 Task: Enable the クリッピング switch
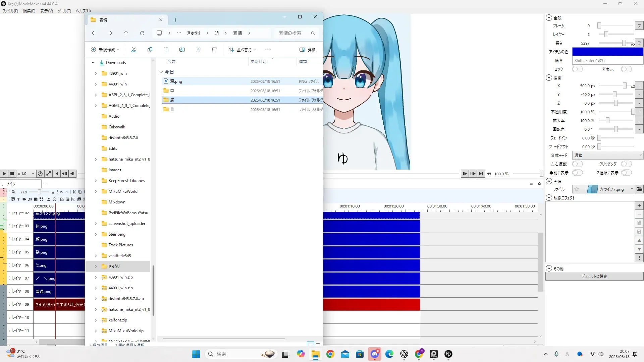[626, 164]
